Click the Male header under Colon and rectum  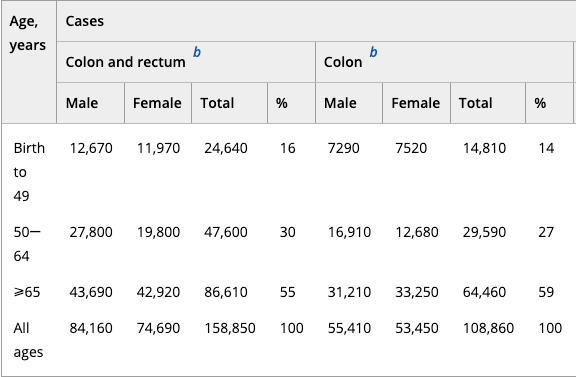[82, 103]
